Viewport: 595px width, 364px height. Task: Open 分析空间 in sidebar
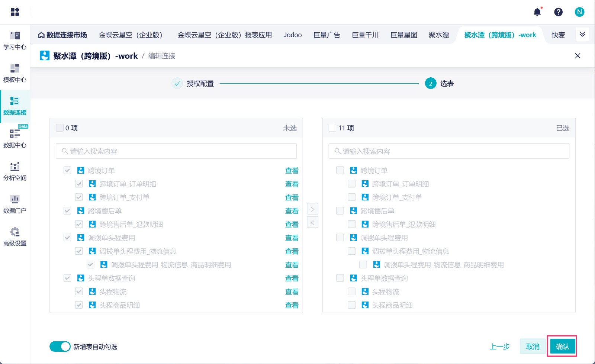15,172
